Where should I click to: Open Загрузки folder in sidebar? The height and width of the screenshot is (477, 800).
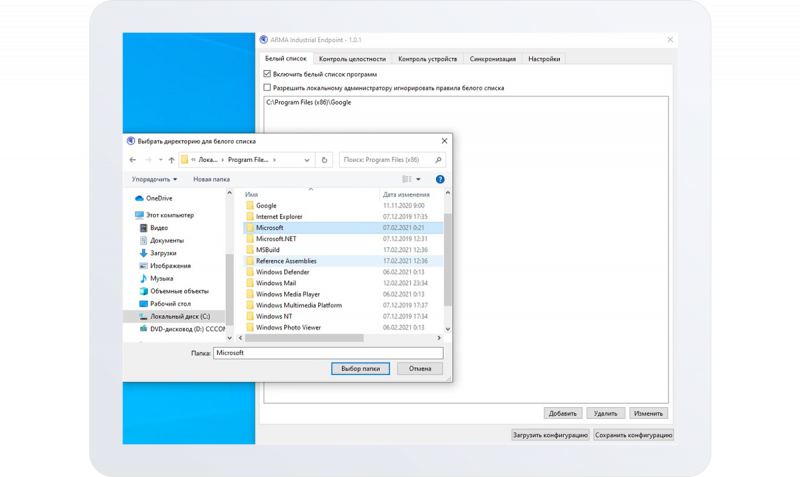163,253
